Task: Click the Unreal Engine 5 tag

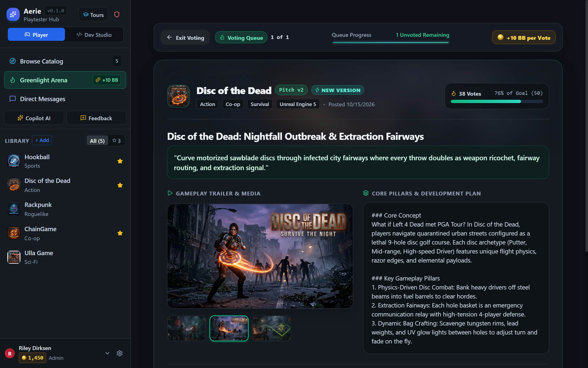Action: click(x=298, y=104)
